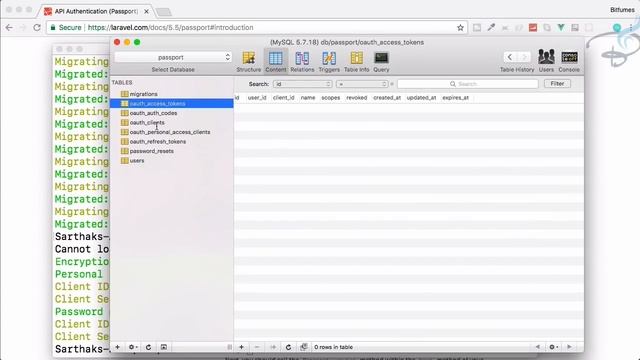
Task: Go back in Chrome
Action: pos(9,27)
